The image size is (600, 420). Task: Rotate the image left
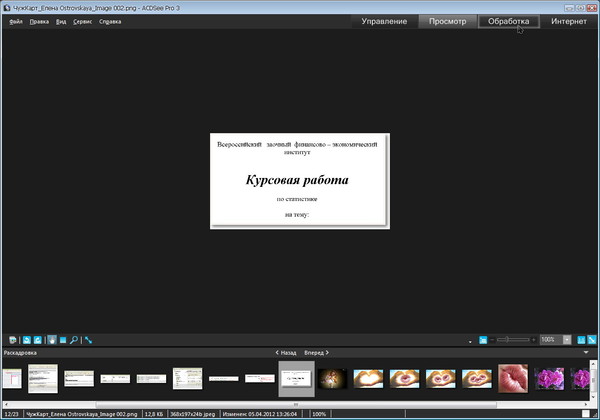pyautogui.click(x=27, y=340)
